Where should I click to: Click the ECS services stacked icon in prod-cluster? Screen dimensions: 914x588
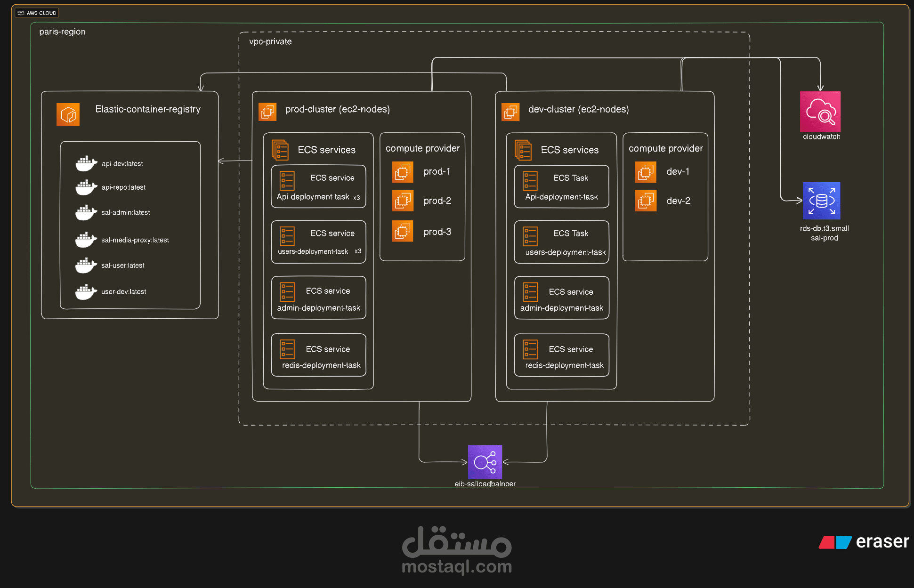coord(281,149)
